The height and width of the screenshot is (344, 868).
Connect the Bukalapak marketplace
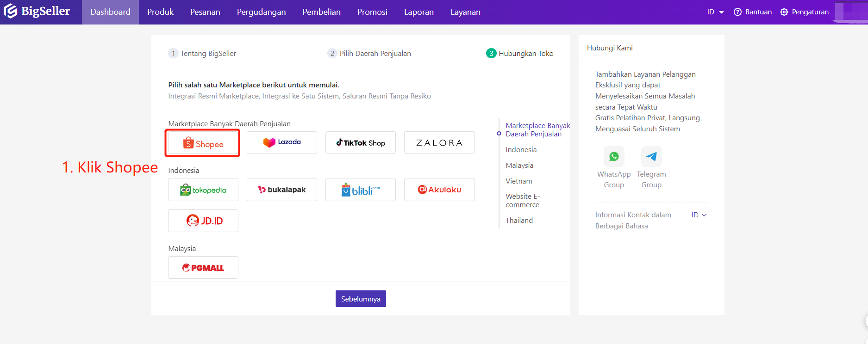point(282,190)
